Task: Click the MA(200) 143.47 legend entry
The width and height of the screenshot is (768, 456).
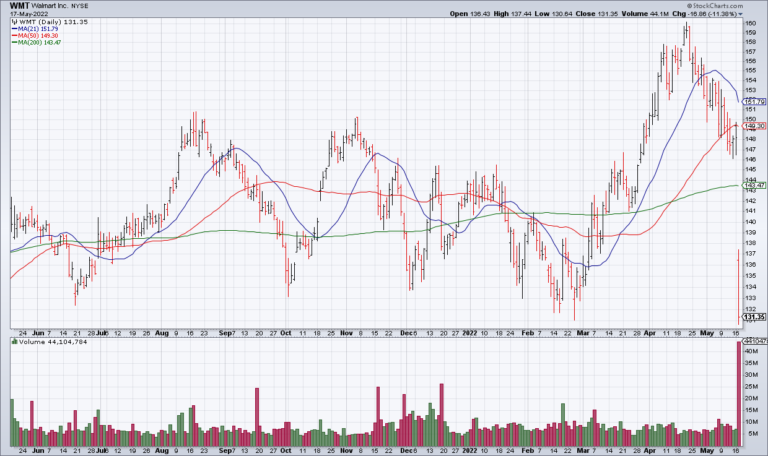Action: (36, 43)
